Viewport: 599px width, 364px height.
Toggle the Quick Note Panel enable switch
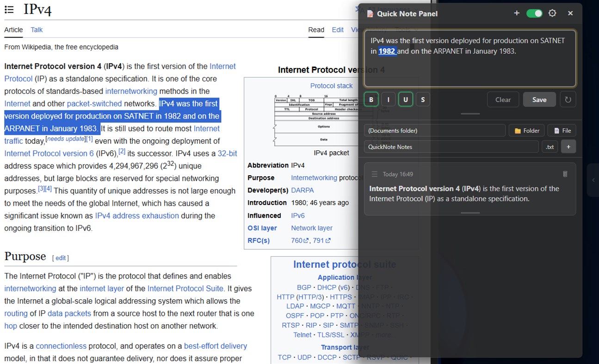point(534,13)
